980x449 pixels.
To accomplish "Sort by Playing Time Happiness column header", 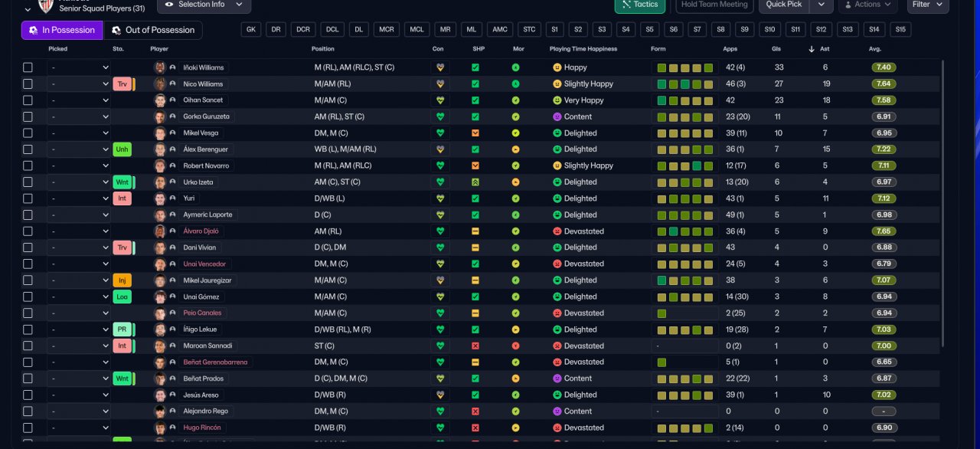I will [583, 49].
